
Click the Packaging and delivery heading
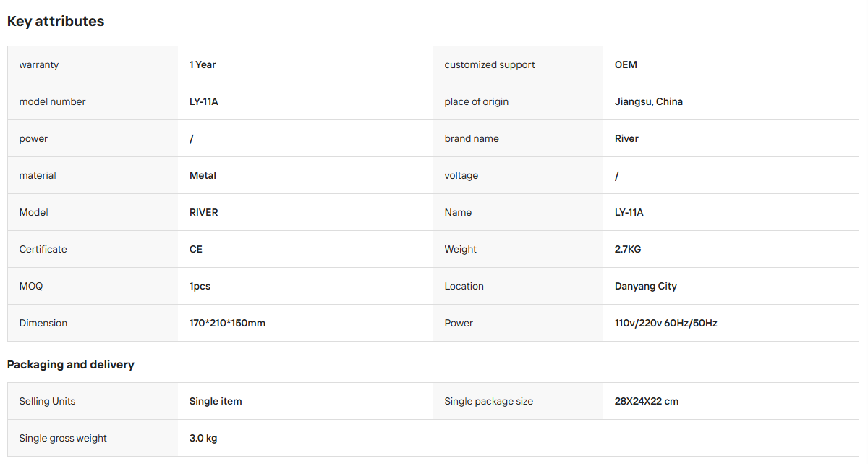[x=71, y=364]
